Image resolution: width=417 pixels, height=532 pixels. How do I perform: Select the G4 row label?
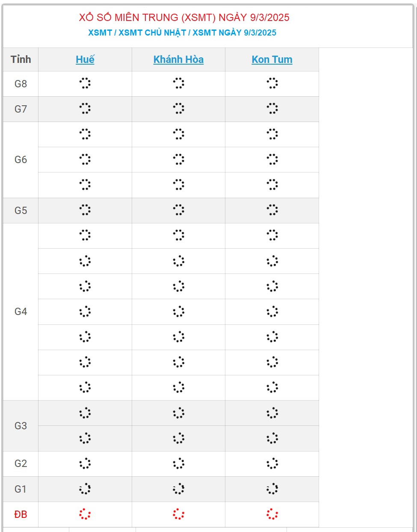[21, 312]
